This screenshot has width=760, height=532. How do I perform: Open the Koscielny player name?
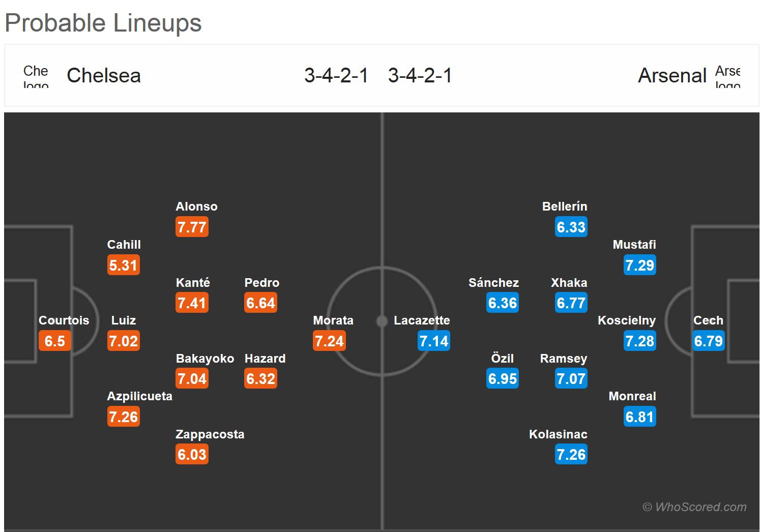click(626, 320)
